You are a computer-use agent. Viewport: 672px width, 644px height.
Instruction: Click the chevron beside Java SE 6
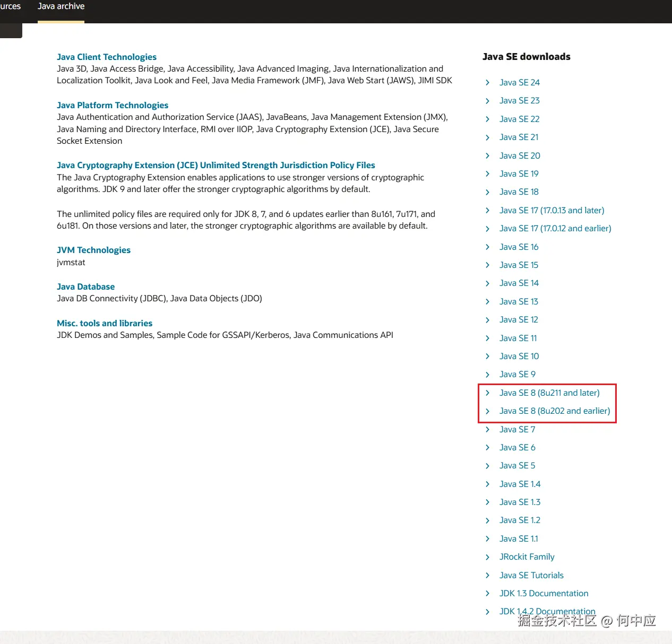click(x=487, y=447)
